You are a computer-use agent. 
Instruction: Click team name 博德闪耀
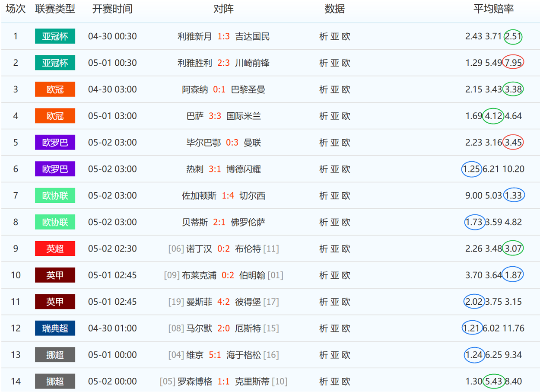tap(244, 169)
